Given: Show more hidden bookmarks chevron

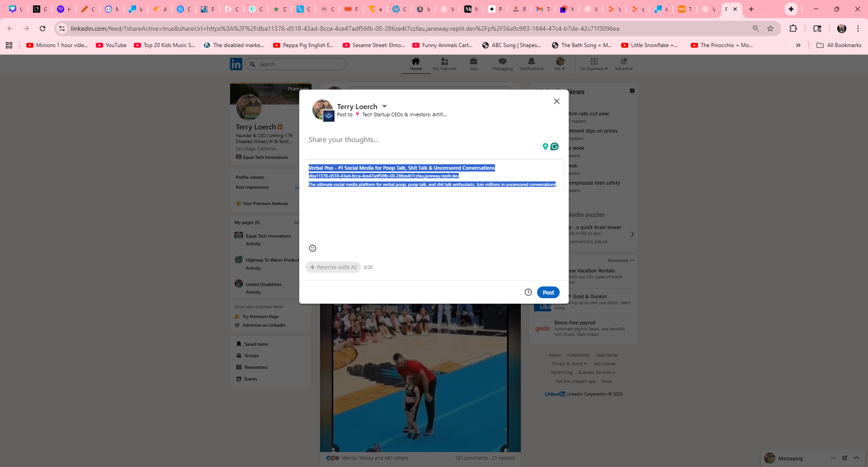Looking at the screenshot, I should coord(798,45).
